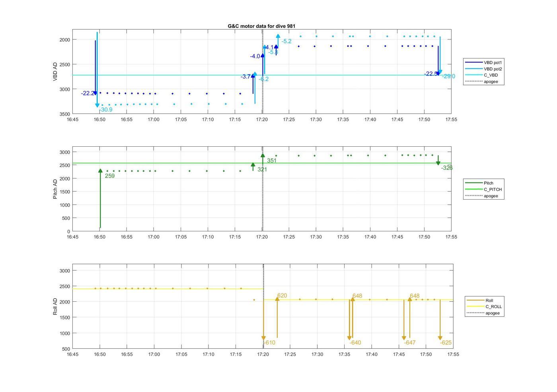Click the "Roll AD" y-axis label
The image size is (557, 392).
55,307
